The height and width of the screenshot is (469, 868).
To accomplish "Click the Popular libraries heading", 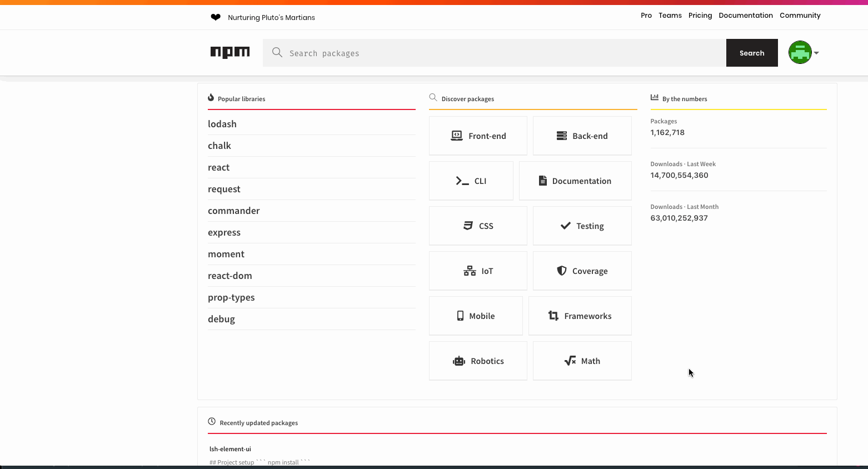I will 241,99.
